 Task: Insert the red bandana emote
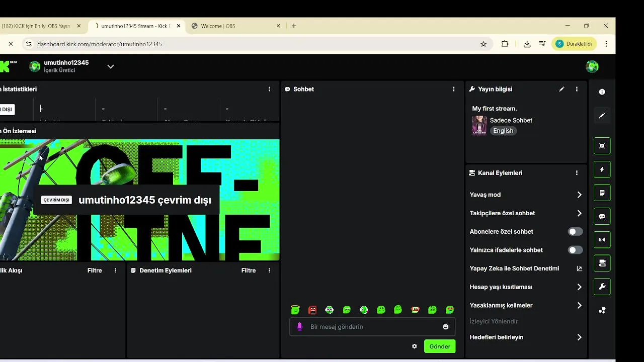[415, 310]
